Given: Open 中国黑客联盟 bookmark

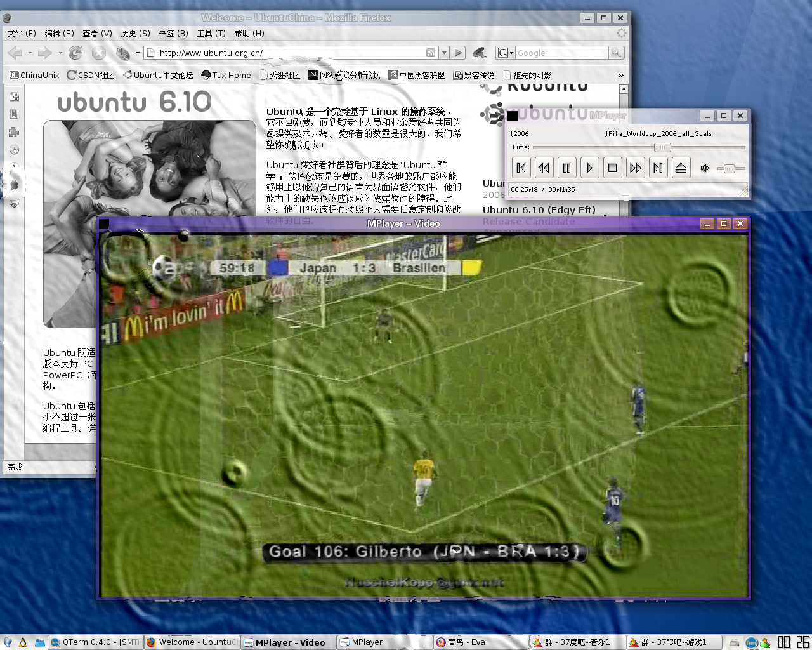Looking at the screenshot, I should click(417, 75).
